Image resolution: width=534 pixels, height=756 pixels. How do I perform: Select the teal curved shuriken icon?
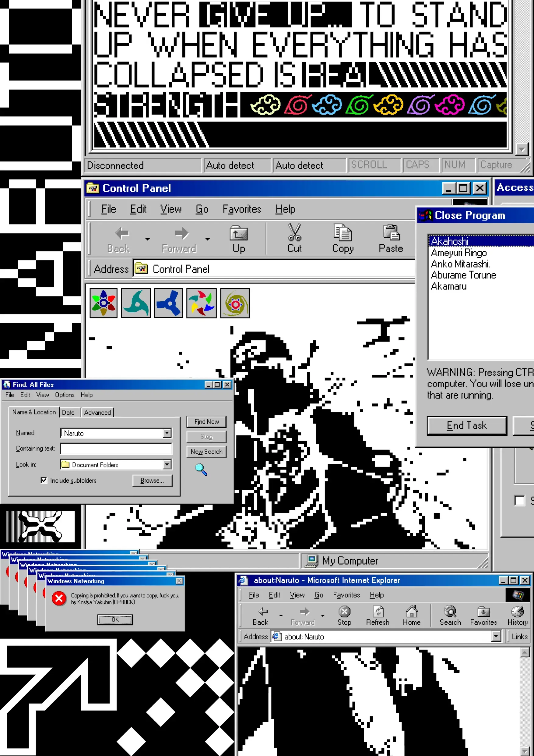pos(136,303)
